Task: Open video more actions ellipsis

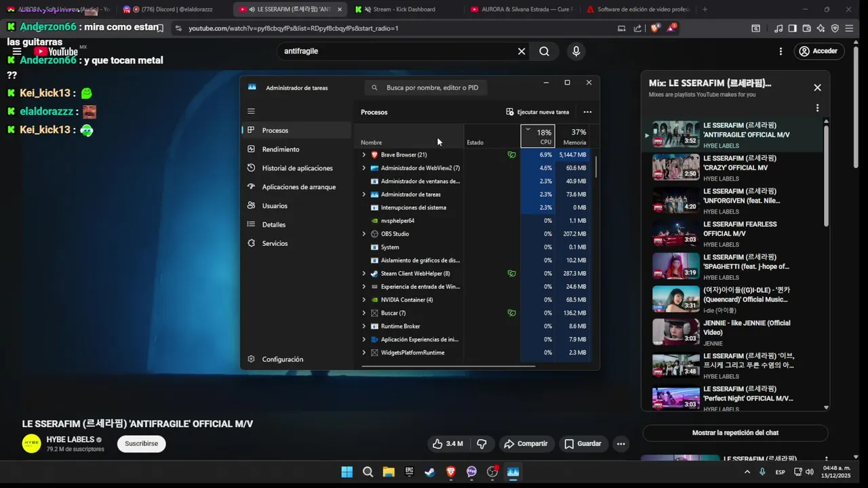Action: pos(620,444)
